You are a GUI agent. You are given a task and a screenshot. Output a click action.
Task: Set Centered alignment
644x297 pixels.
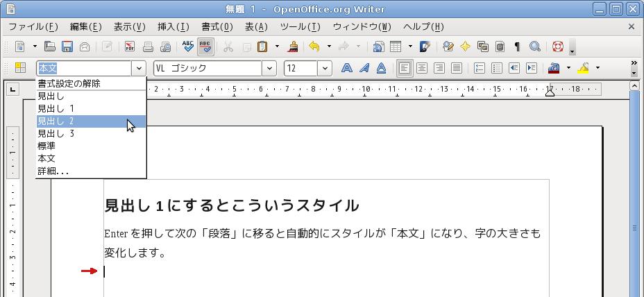click(x=422, y=68)
